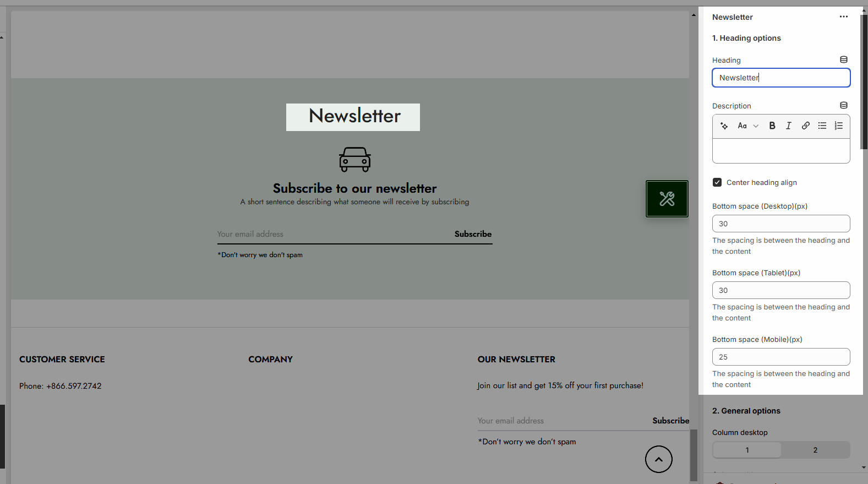Click the back-to-top arrow button

coord(659,459)
